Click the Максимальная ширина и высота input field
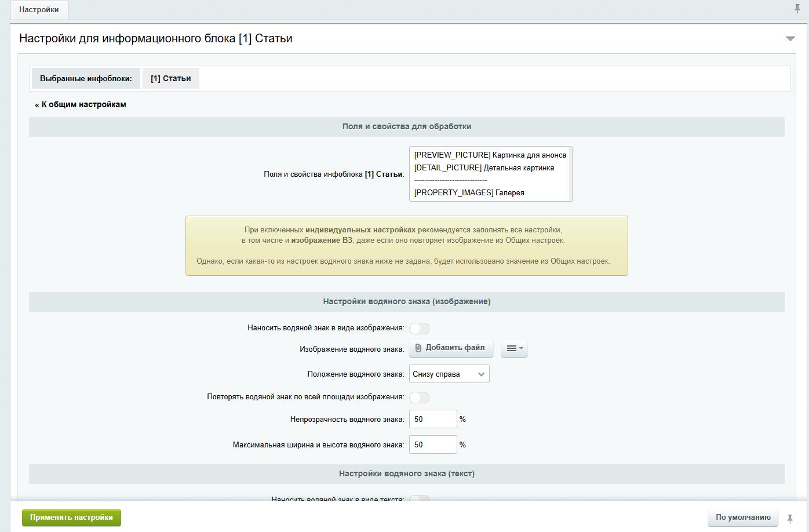Screen dimensions: 809x532 tap(432, 444)
